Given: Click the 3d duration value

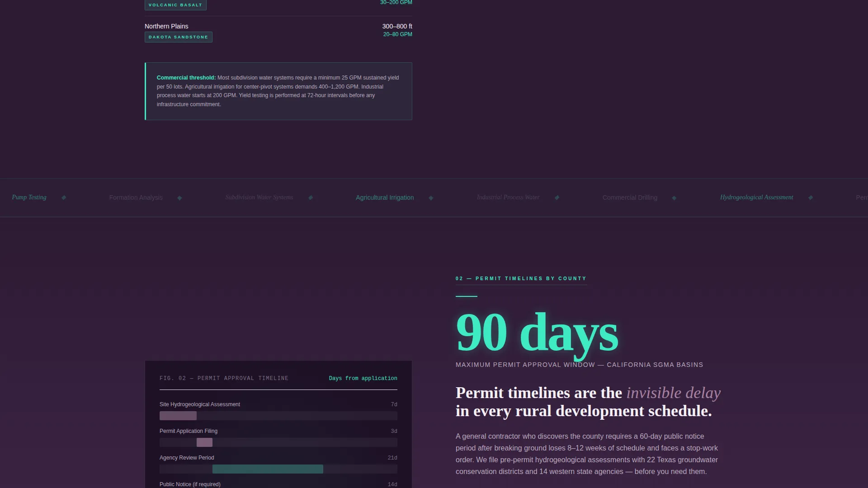Looking at the screenshot, I should [x=394, y=431].
